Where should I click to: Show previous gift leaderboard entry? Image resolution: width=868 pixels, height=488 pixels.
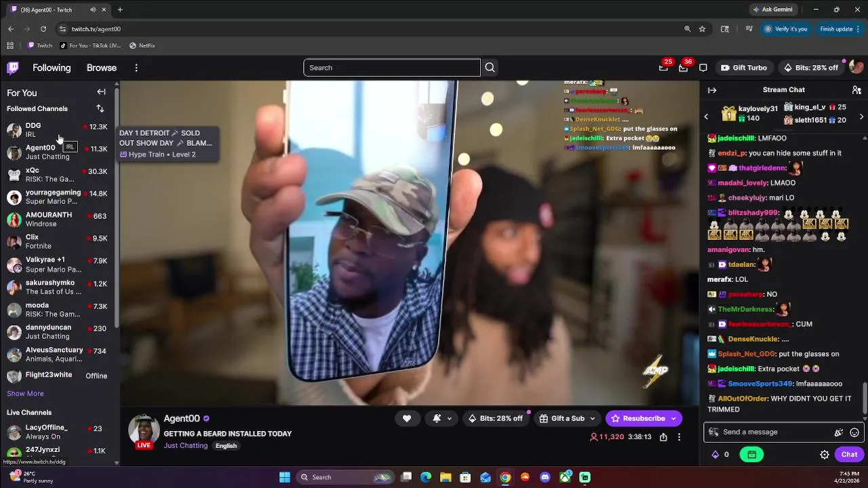pos(706,117)
